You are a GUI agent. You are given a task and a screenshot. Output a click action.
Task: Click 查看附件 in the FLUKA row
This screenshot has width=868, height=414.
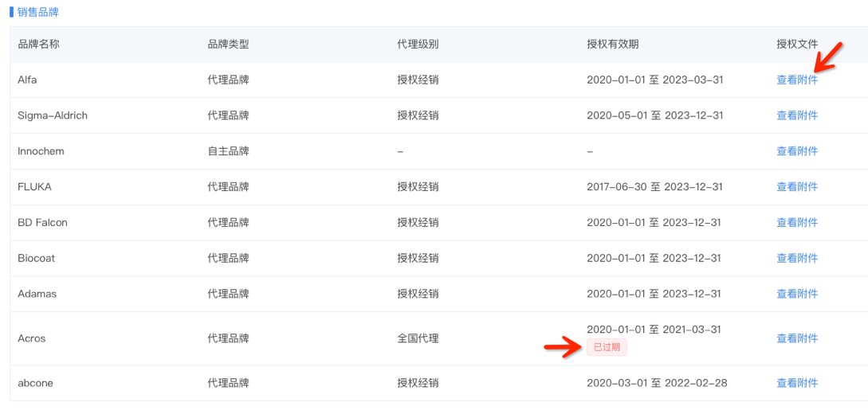coord(797,187)
